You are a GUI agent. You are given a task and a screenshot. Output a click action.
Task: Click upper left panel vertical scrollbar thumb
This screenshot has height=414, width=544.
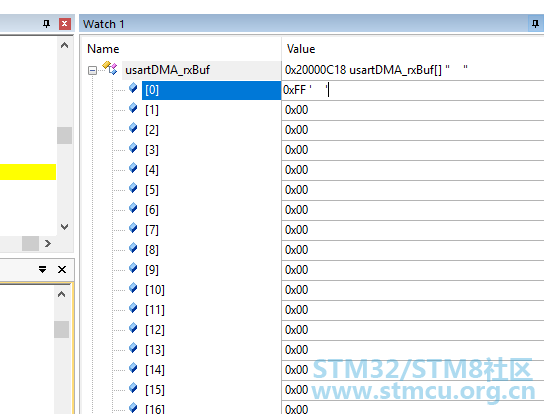click(x=65, y=135)
